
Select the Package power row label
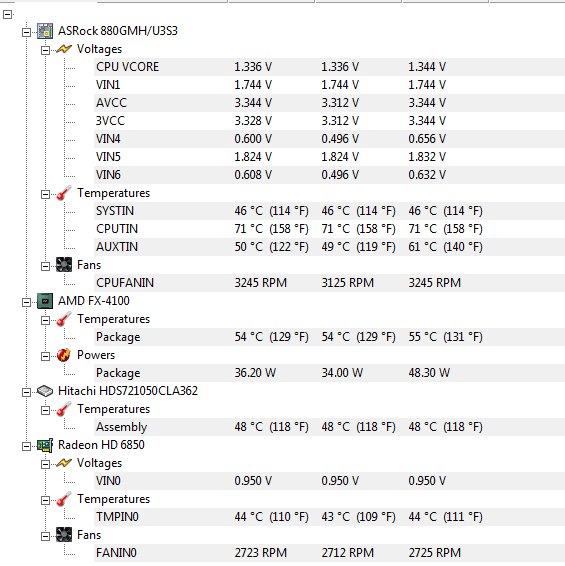click(118, 373)
